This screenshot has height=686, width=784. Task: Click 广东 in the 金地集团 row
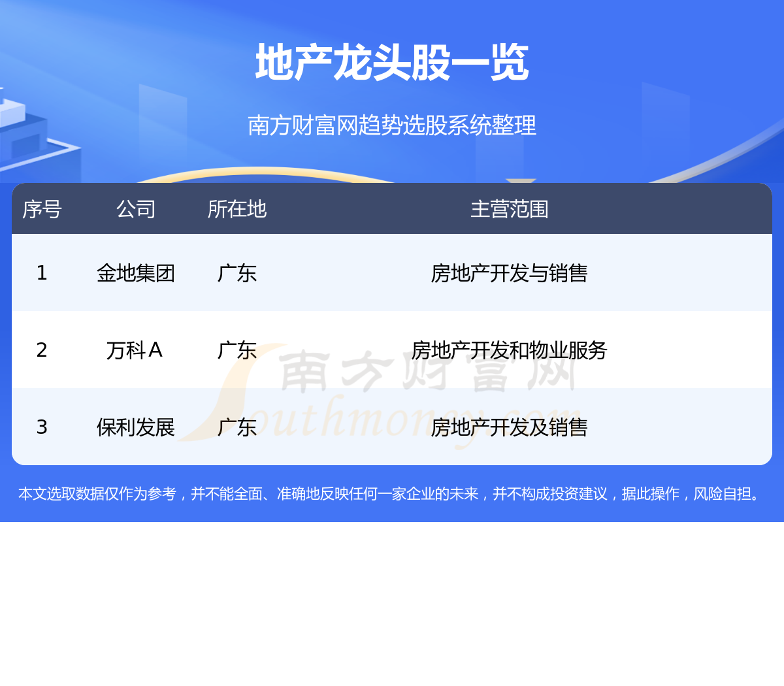click(237, 272)
